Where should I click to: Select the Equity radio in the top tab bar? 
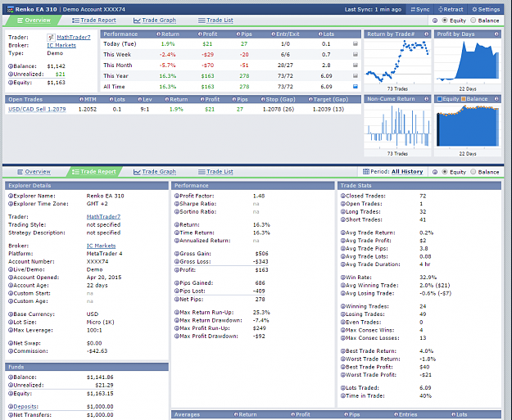click(x=444, y=20)
